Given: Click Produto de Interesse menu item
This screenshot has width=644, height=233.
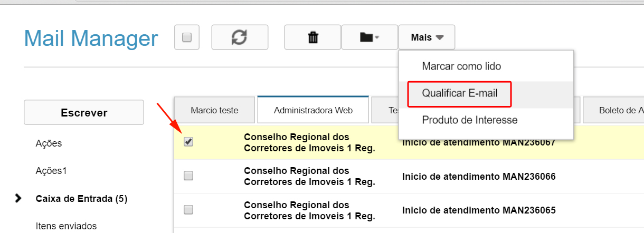Looking at the screenshot, I should [469, 120].
